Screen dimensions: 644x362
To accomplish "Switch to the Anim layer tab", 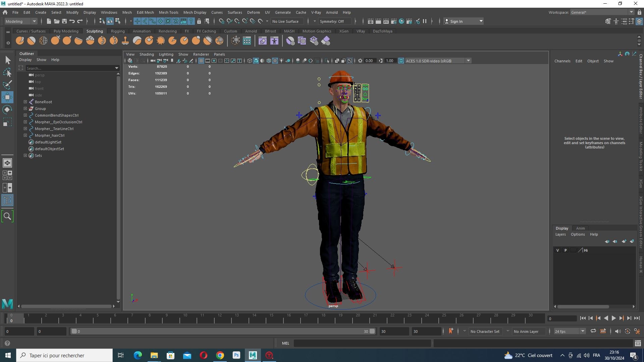I will tap(580, 228).
